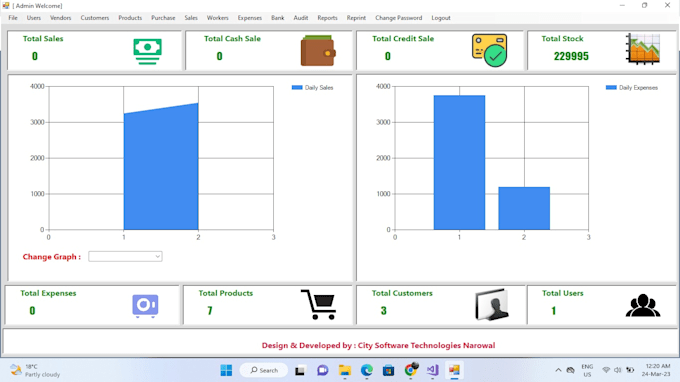Click the Wi-Fi network tray icon
This screenshot has height=382, width=680.
point(606,370)
